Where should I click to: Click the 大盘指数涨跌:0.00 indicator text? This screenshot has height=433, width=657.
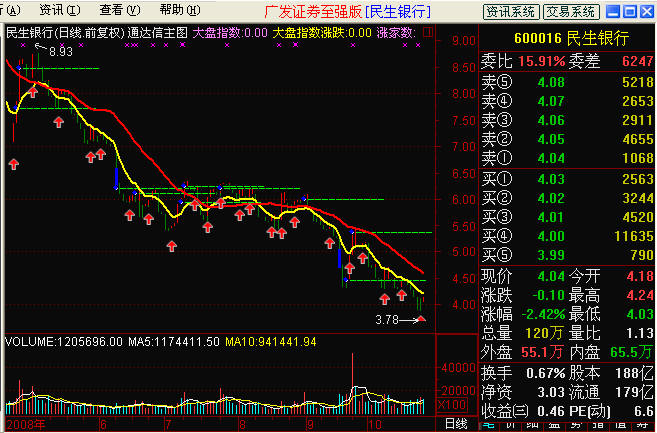pyautogui.click(x=322, y=33)
